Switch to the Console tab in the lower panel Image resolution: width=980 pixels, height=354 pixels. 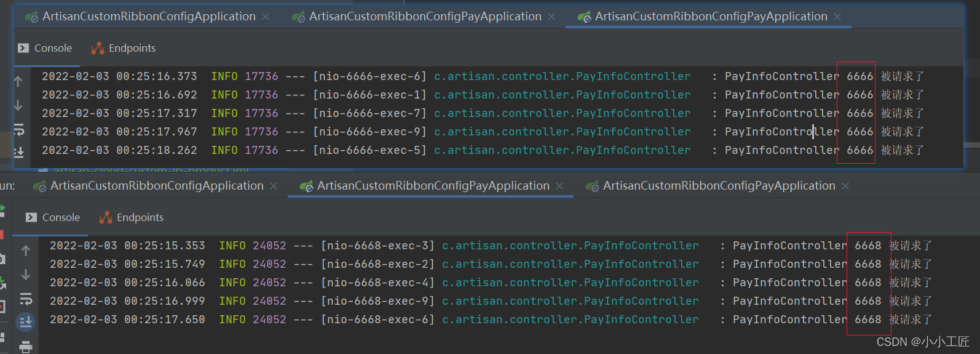point(53,217)
